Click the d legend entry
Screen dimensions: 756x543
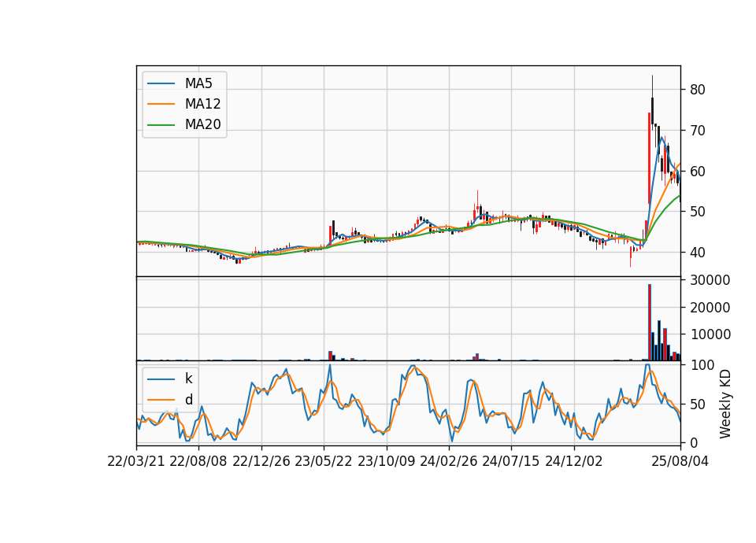188,400
